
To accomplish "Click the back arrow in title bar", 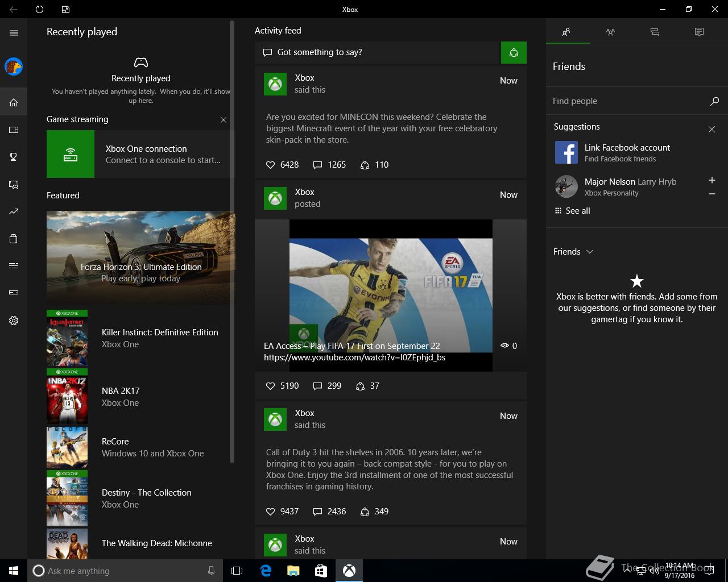I will tap(14, 9).
